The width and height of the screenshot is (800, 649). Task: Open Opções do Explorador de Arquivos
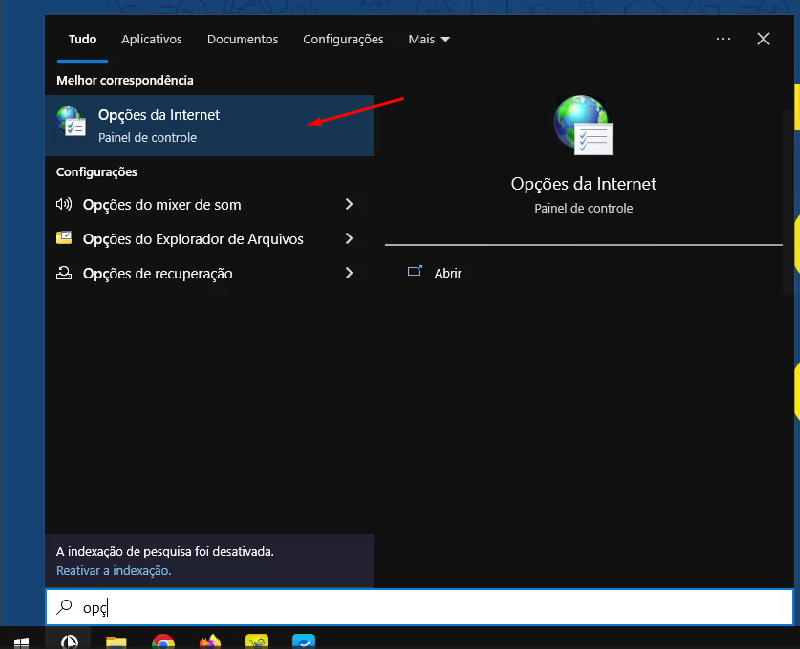click(192, 239)
